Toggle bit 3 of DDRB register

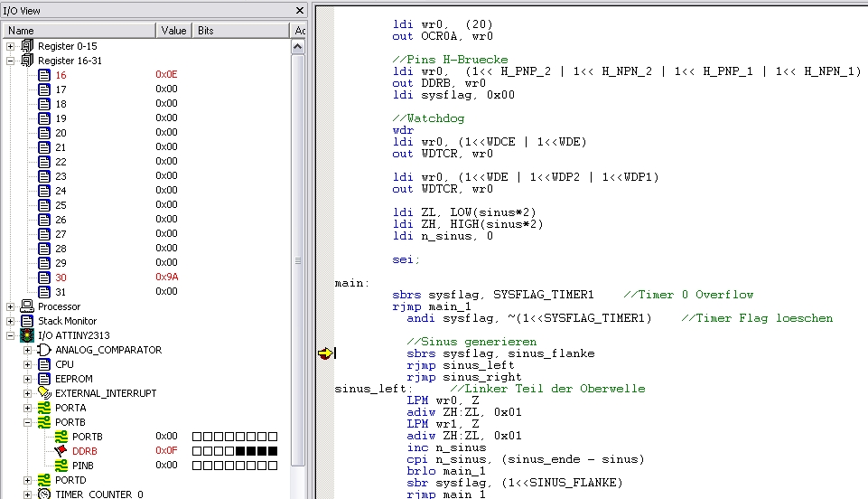[x=240, y=451]
